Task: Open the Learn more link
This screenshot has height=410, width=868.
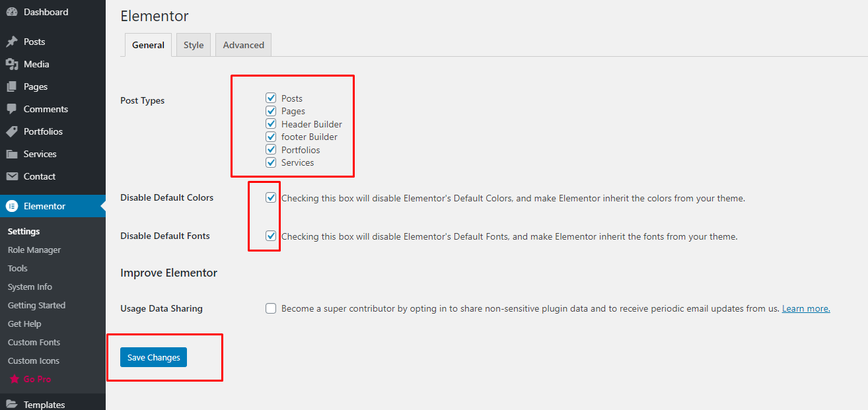Action: point(806,308)
